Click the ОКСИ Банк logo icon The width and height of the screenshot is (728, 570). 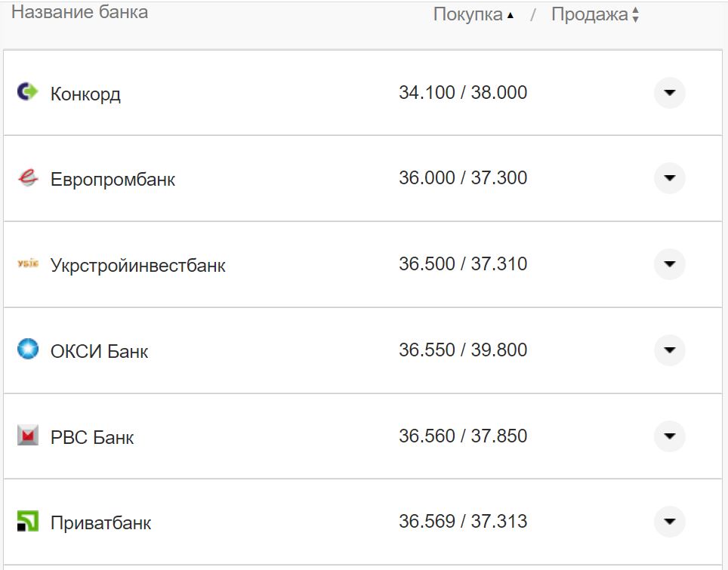(27, 350)
